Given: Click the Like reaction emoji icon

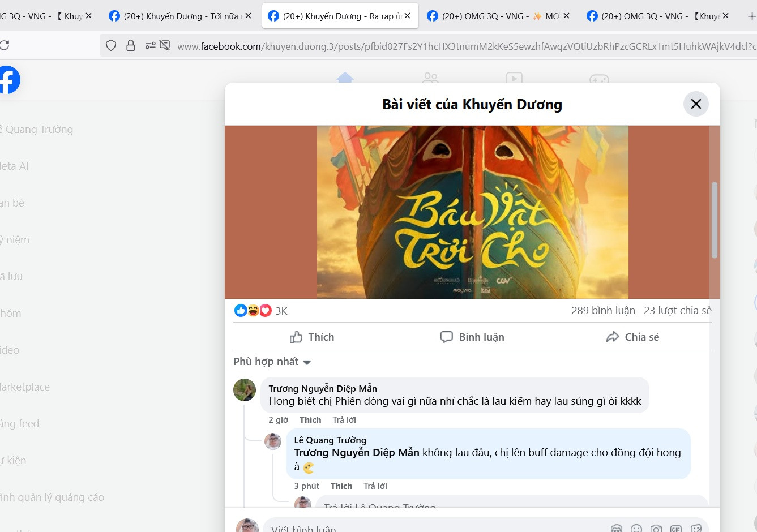Looking at the screenshot, I should 241,310.
